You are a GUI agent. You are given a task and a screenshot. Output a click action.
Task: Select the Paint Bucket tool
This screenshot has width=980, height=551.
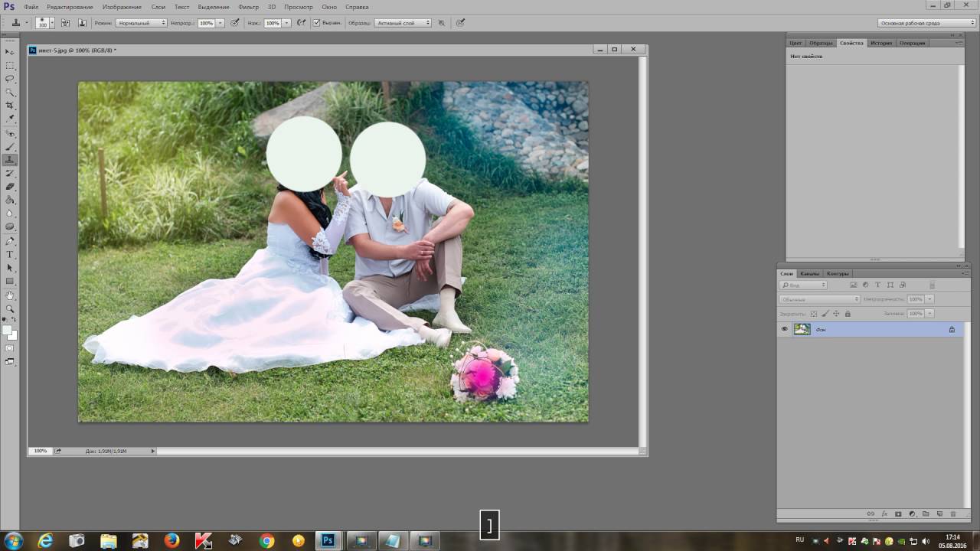pyautogui.click(x=10, y=201)
